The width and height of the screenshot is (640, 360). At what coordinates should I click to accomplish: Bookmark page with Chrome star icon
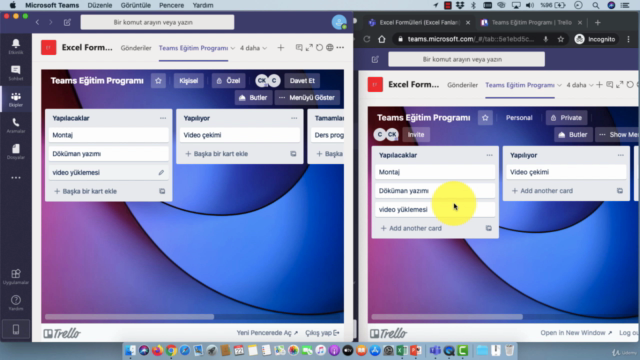pyautogui.click(x=561, y=39)
